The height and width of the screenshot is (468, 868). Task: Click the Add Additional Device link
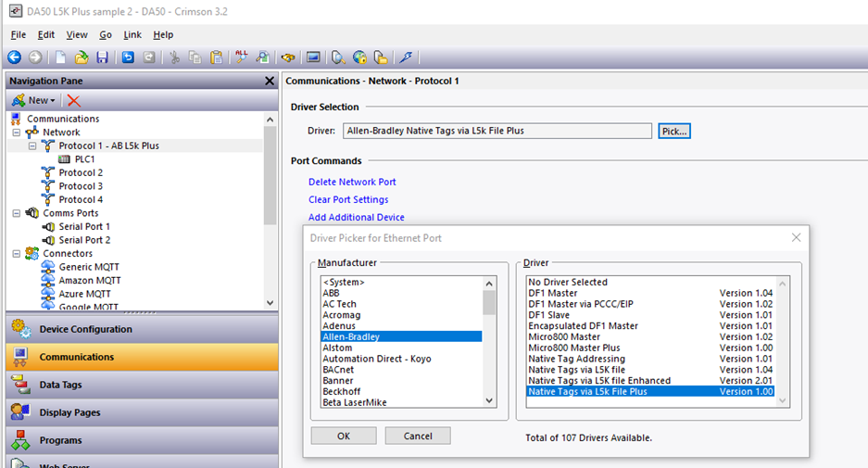point(357,217)
